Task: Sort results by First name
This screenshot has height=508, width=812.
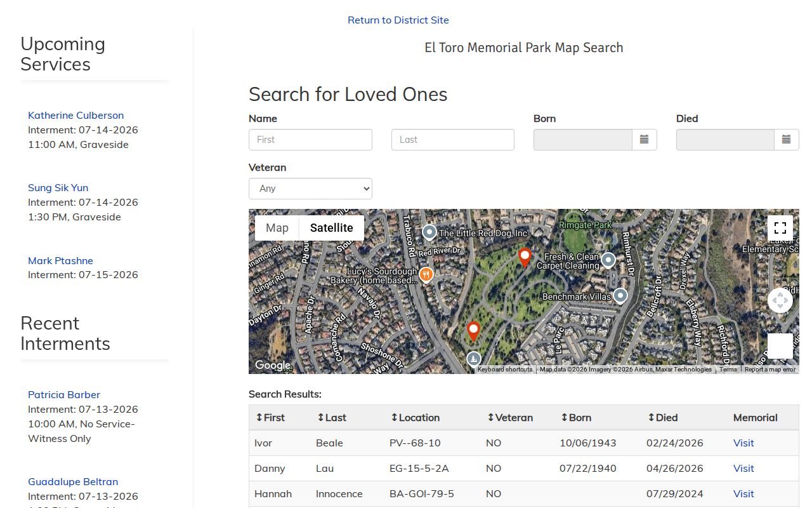Action: click(270, 418)
